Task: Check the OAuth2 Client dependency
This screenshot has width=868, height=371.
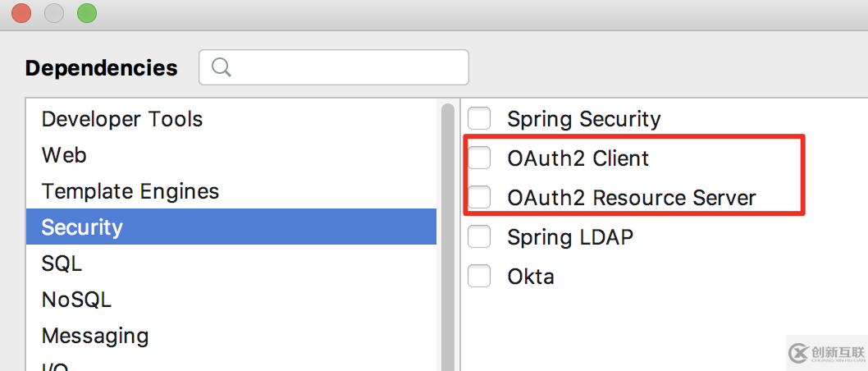Action: tap(479, 158)
